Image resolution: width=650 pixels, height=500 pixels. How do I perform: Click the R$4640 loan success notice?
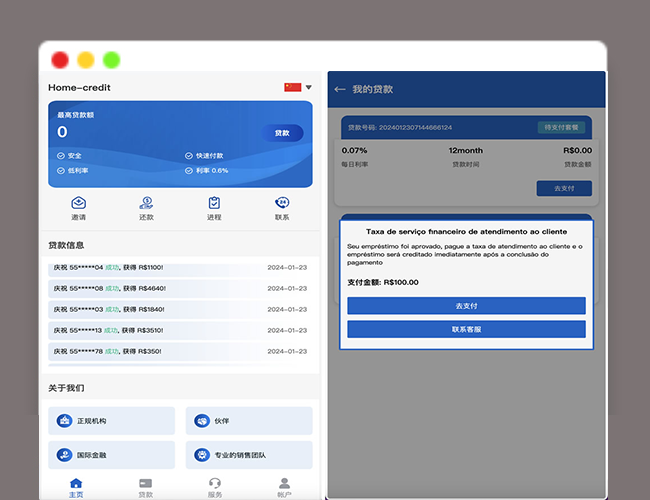pyautogui.click(x=180, y=288)
